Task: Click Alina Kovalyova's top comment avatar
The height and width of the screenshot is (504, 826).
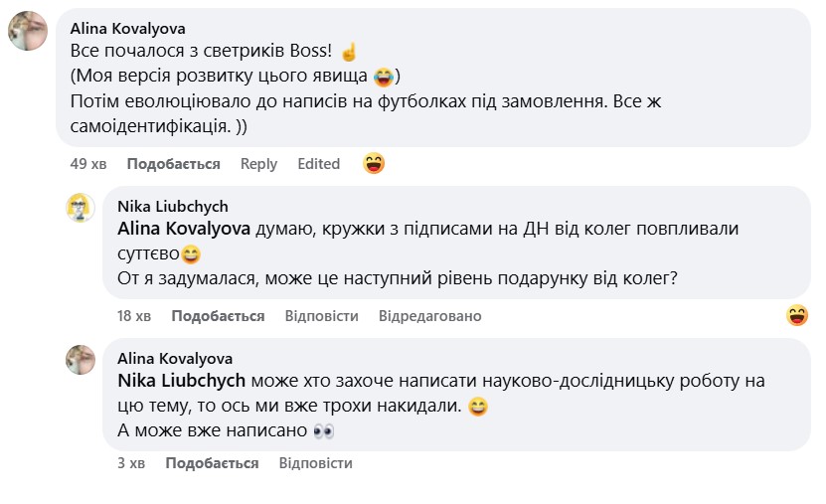Action: (x=28, y=32)
